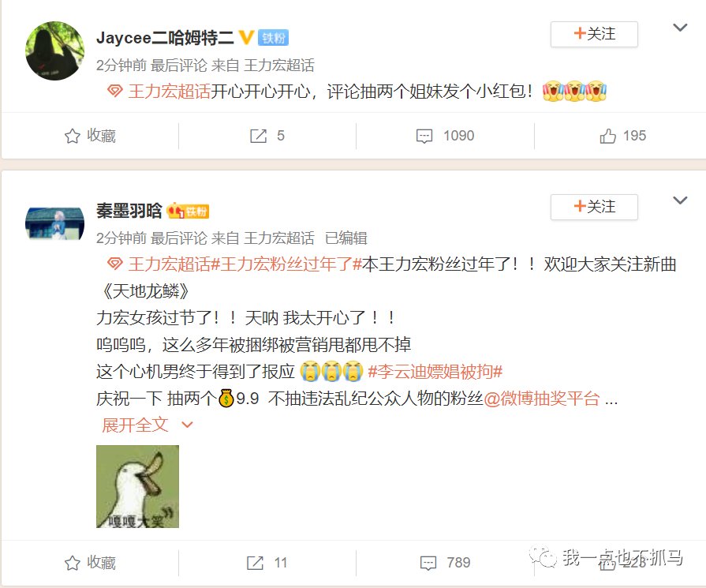Open options chevron on first post
This screenshot has height=588, width=706.
[680, 28]
